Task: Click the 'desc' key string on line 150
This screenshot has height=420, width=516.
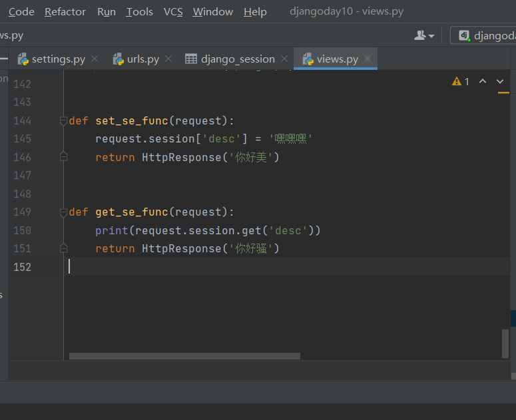Action: point(288,230)
